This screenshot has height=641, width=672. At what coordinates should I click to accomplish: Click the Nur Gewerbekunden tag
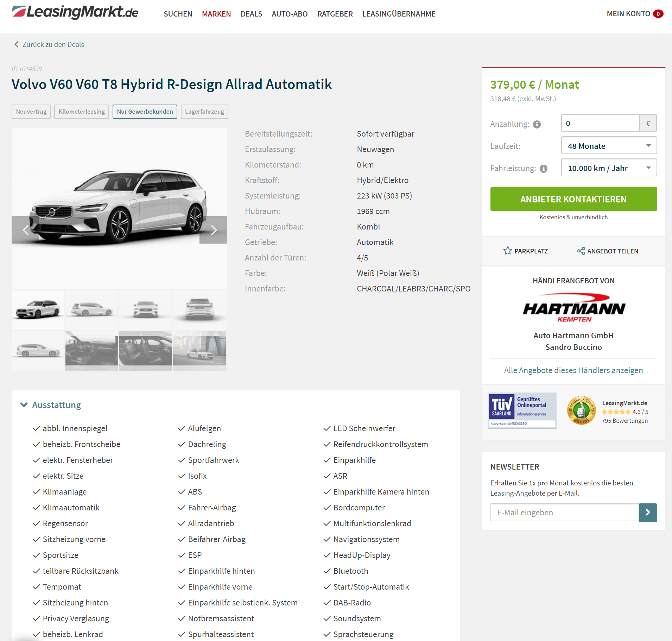pos(145,112)
